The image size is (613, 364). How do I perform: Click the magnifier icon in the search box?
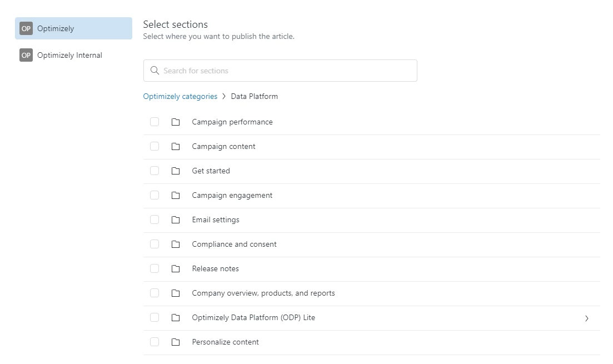click(x=155, y=71)
